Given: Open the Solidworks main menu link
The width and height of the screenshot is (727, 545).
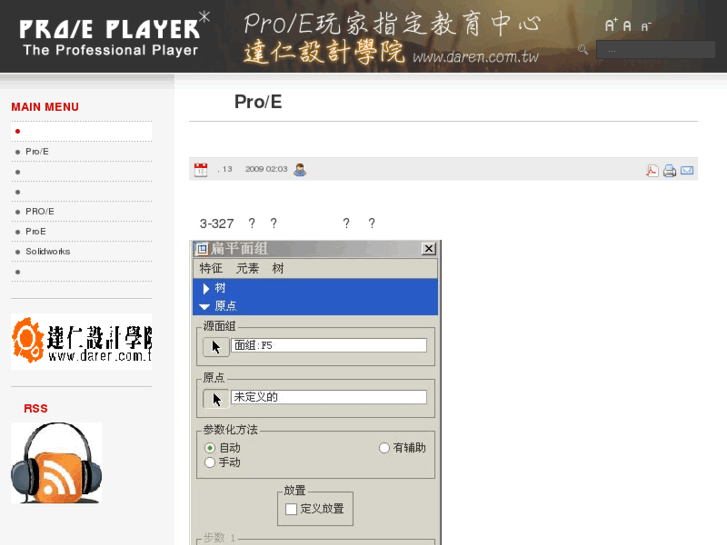Looking at the screenshot, I should point(48,251).
